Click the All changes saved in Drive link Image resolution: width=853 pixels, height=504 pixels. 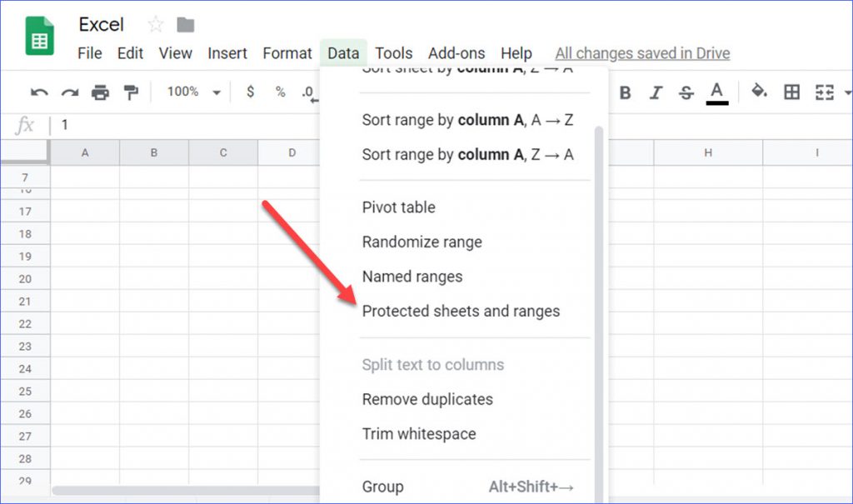(x=641, y=52)
